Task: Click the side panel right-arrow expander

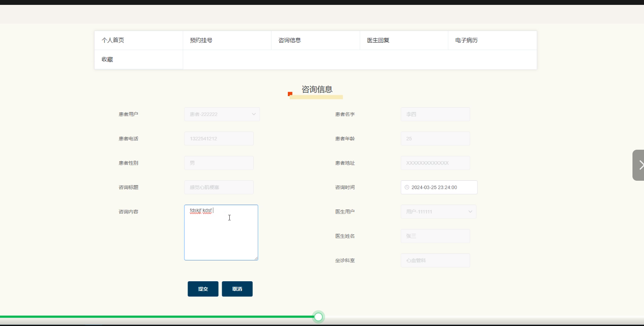Action: 638,165
